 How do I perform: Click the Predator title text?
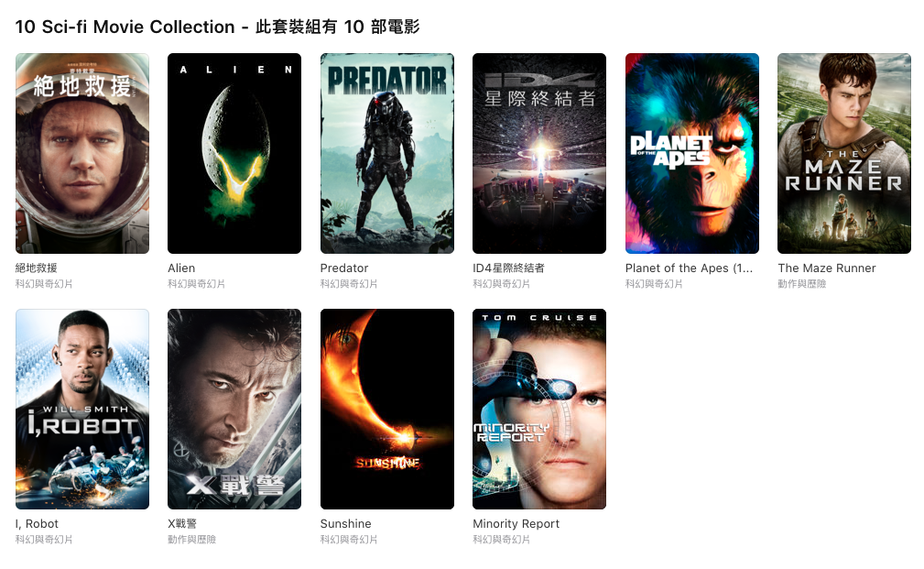[x=344, y=268]
